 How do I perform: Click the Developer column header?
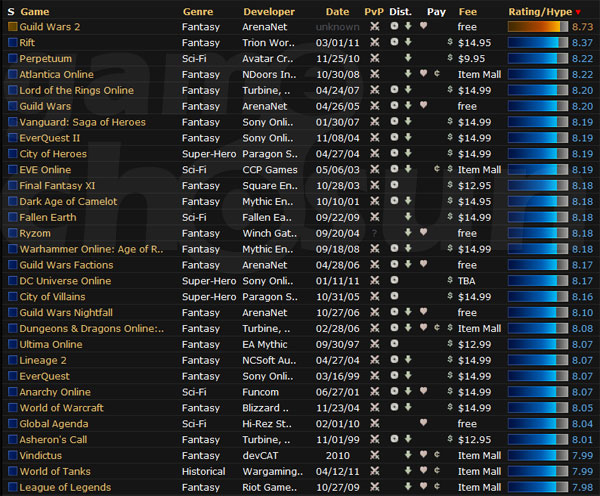269,11
